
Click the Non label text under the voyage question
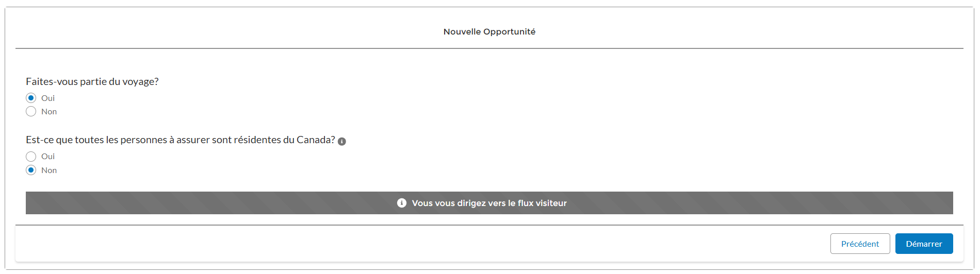49,111
